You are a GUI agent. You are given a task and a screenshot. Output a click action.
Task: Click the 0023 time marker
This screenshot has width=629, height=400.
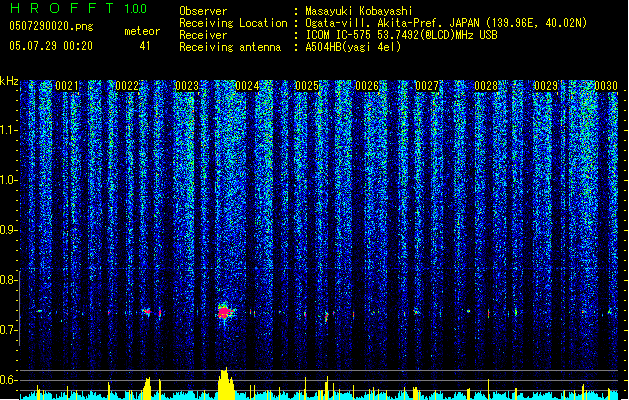187,86
